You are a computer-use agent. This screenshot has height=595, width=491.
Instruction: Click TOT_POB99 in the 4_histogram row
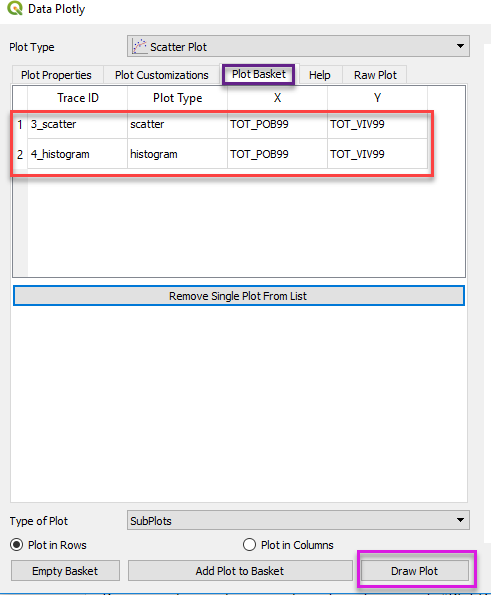pos(277,154)
